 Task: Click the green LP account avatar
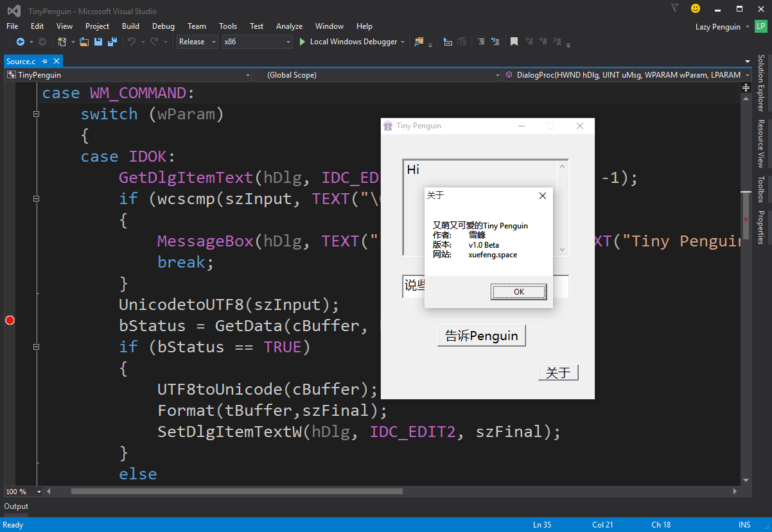760,26
